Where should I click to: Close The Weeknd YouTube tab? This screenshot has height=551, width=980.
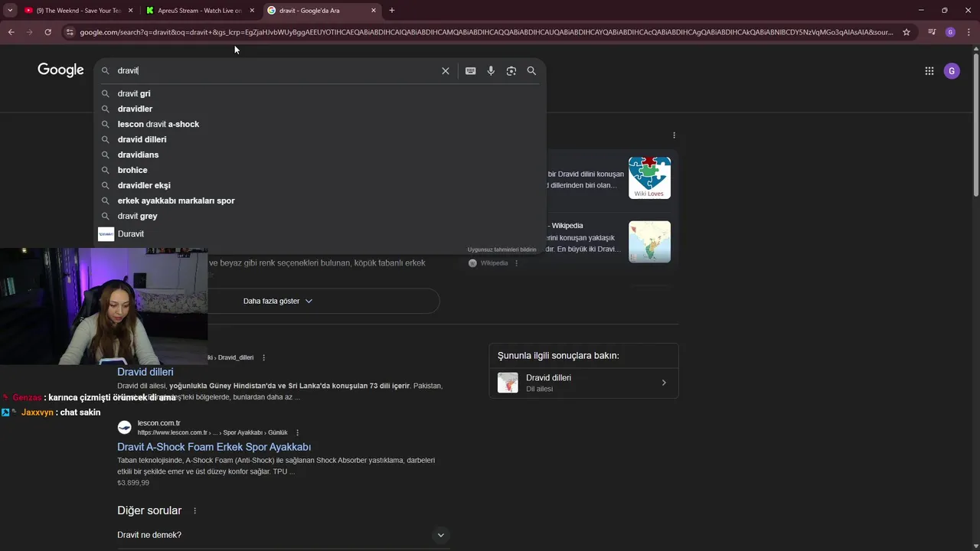(x=130, y=11)
